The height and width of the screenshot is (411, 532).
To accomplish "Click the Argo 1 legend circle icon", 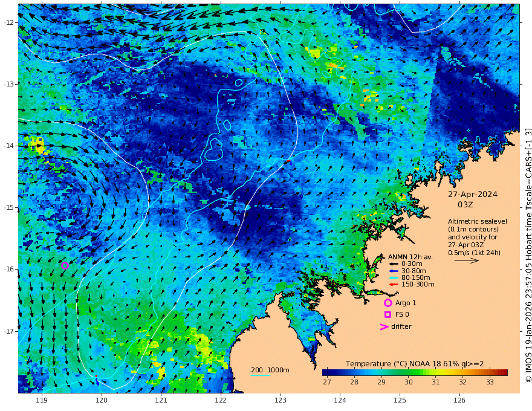I will (388, 303).
